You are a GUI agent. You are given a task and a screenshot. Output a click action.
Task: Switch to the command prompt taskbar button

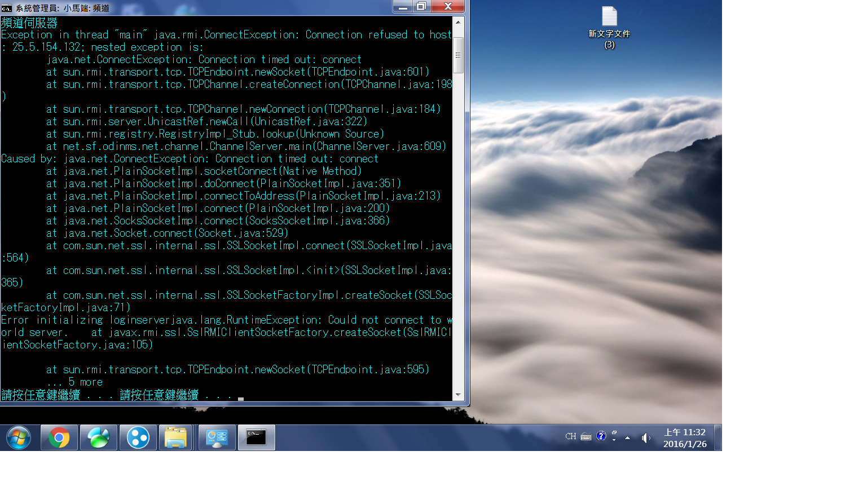[257, 437]
